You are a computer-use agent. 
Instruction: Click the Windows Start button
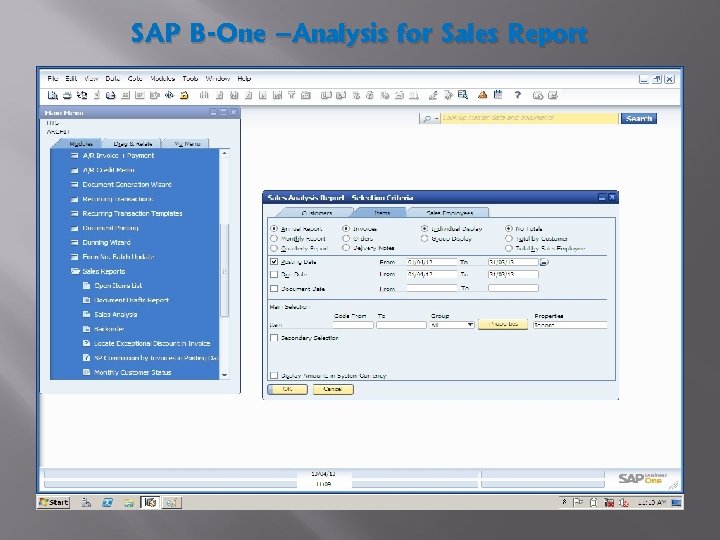pos(54,502)
